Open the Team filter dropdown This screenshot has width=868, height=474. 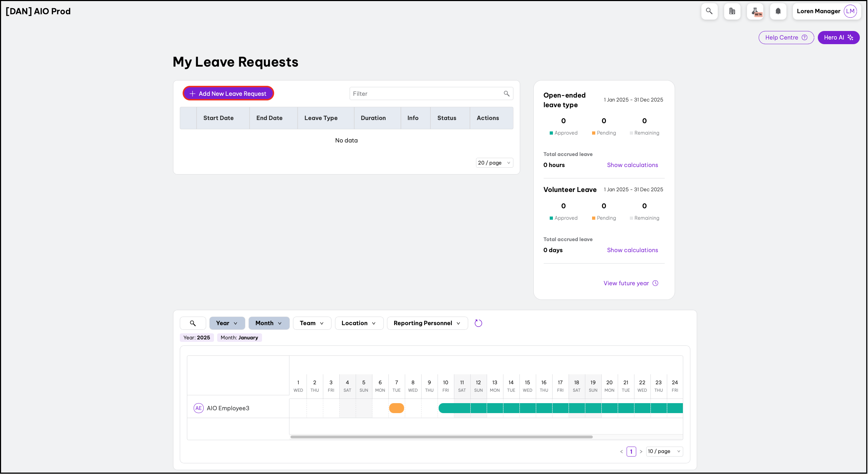coord(312,323)
